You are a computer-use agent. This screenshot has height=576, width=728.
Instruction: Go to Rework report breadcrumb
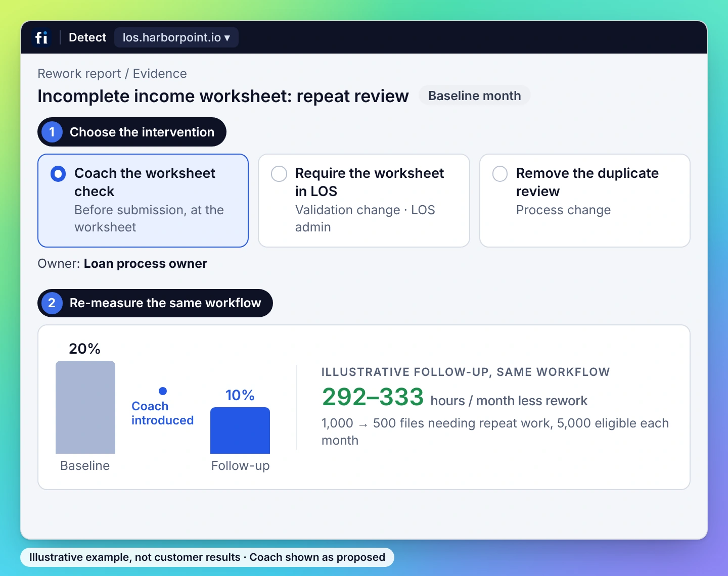(79, 74)
